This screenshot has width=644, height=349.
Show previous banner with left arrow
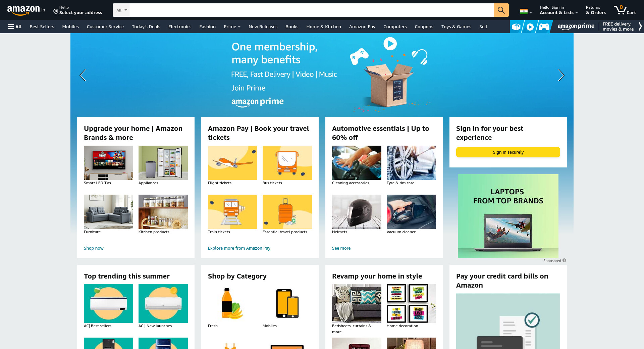83,75
